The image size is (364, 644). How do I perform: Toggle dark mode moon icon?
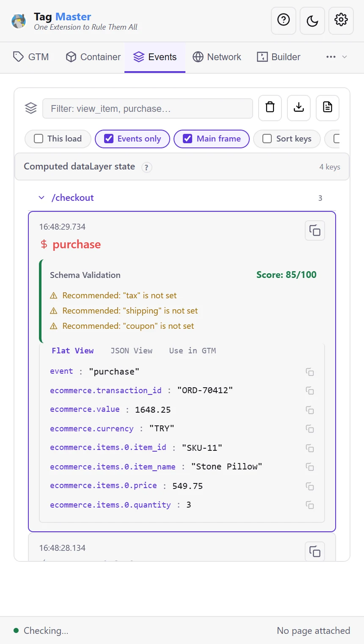pos(312,20)
